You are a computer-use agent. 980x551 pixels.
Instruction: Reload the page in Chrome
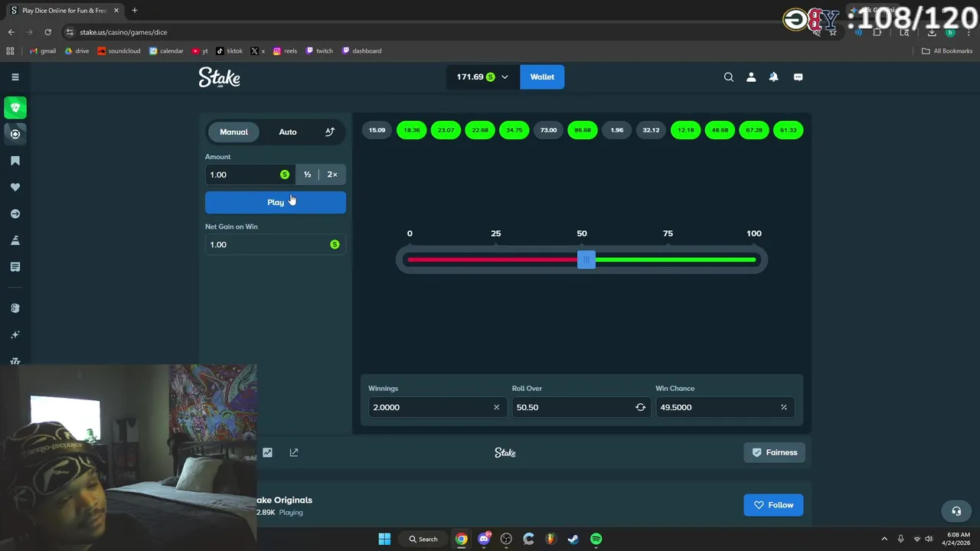(x=47, y=32)
